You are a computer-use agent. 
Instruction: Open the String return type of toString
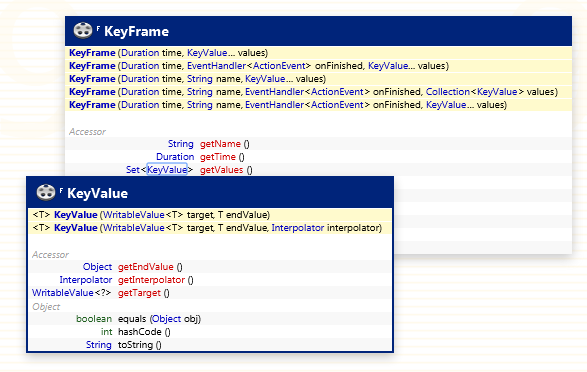(x=99, y=345)
